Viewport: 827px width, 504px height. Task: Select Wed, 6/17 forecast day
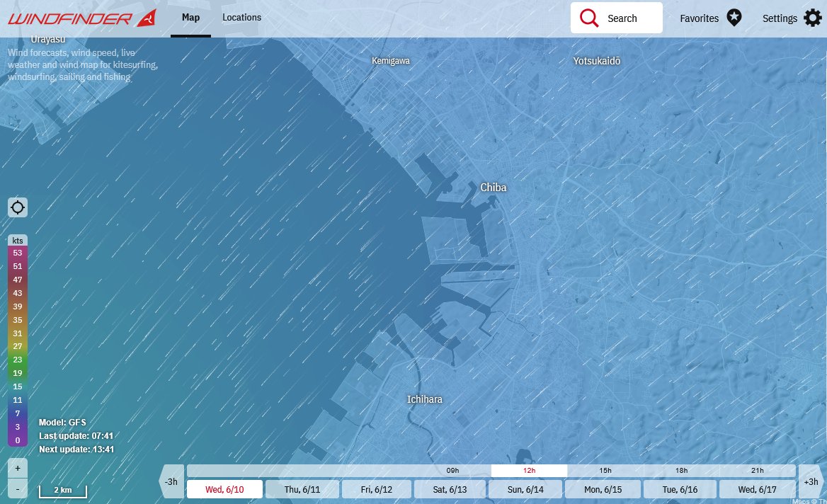[x=758, y=489]
